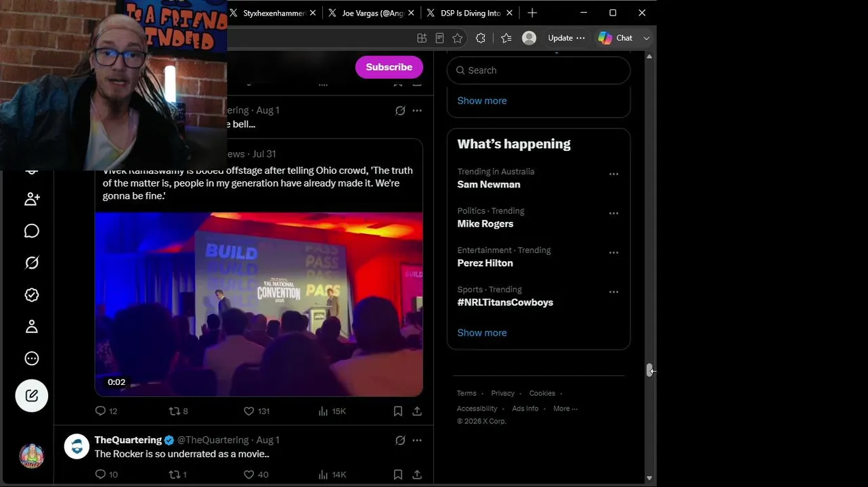
Task: Expand the footer More menu
Action: (x=565, y=409)
